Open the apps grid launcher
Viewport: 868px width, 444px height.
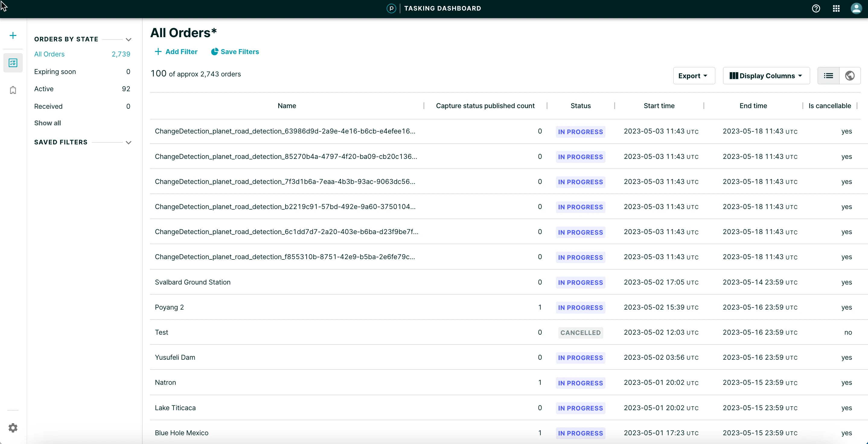836,8
